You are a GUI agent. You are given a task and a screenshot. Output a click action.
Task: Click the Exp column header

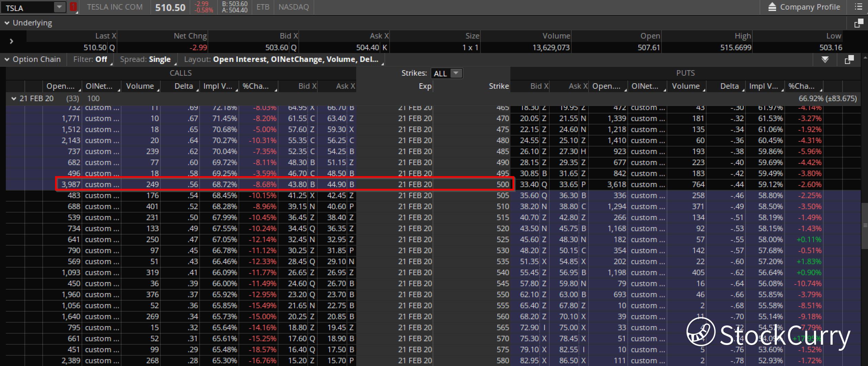point(395,86)
